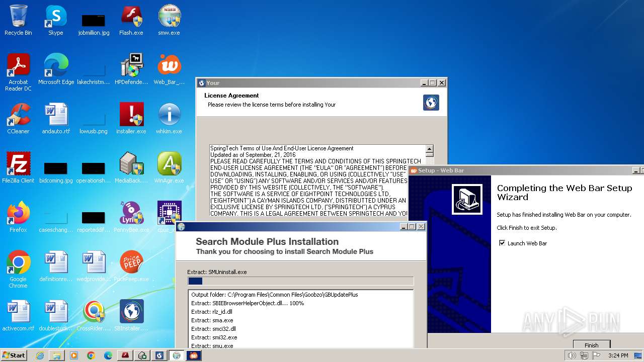The width and height of the screenshot is (644, 362).
Task: Switch to the 'Your' installer taskbar item
Action: coord(159,355)
